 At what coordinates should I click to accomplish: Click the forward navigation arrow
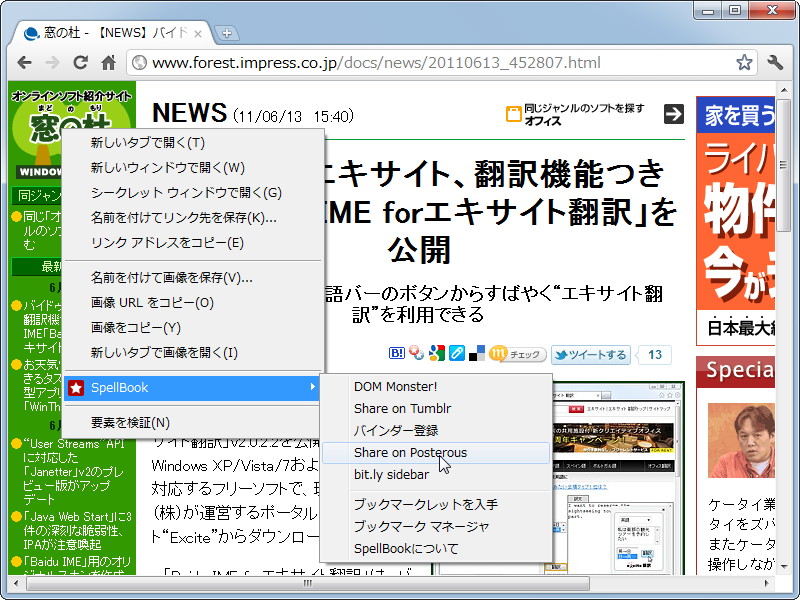(x=52, y=63)
